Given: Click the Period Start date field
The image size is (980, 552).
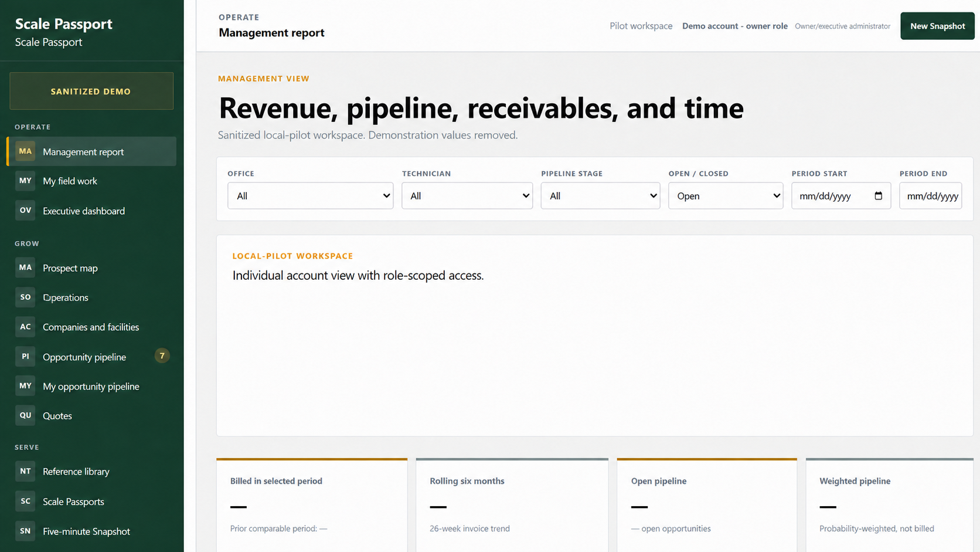Looking at the screenshot, I should click(x=841, y=196).
